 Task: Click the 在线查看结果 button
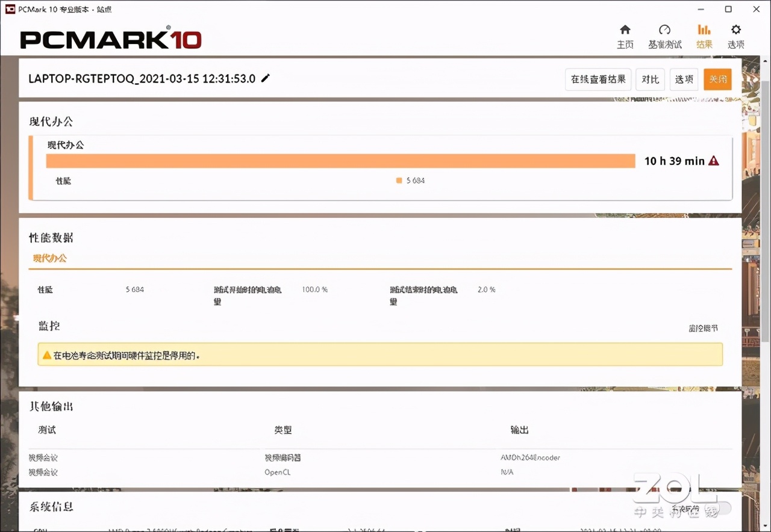[598, 79]
